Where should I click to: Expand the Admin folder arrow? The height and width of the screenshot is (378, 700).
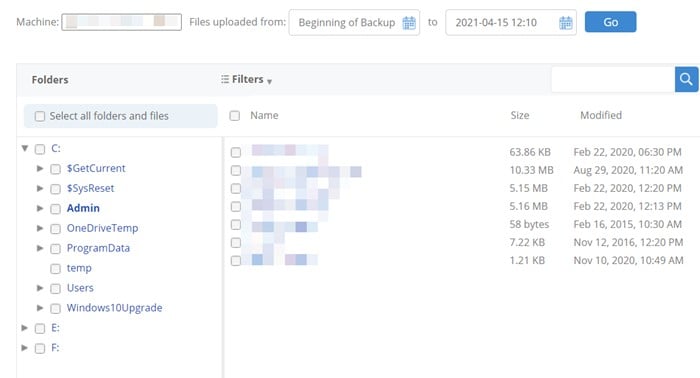[40, 208]
